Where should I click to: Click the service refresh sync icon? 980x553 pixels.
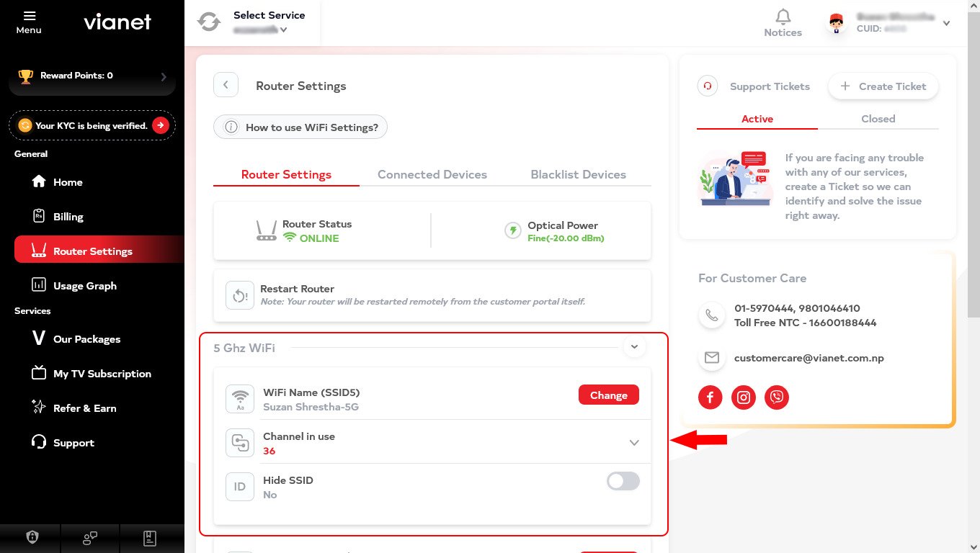coord(209,22)
